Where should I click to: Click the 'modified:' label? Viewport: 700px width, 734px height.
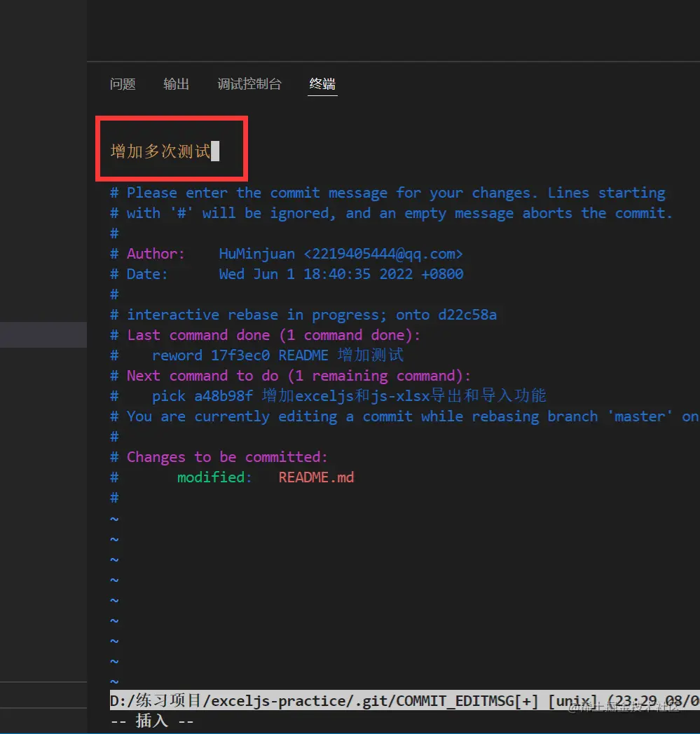coord(214,477)
